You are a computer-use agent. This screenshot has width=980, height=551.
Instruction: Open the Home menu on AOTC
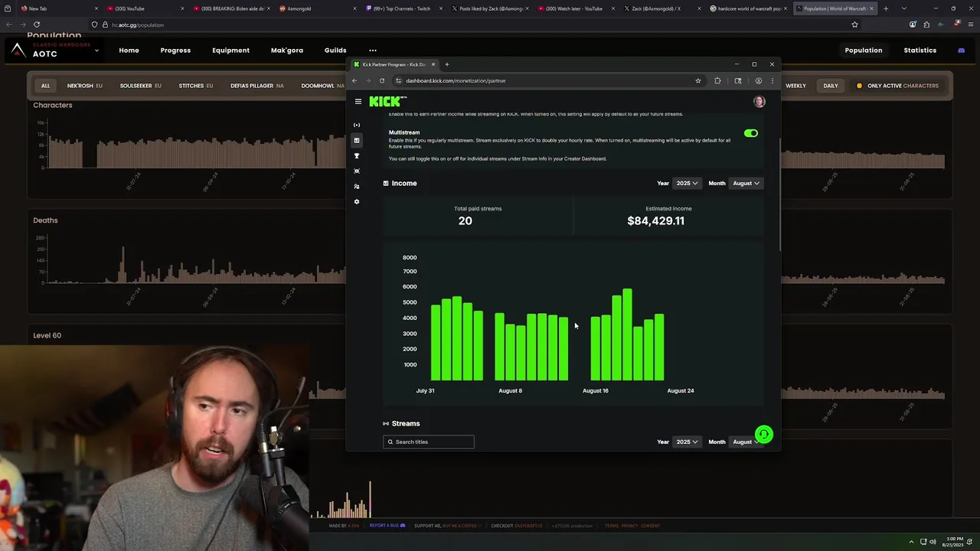tap(129, 51)
